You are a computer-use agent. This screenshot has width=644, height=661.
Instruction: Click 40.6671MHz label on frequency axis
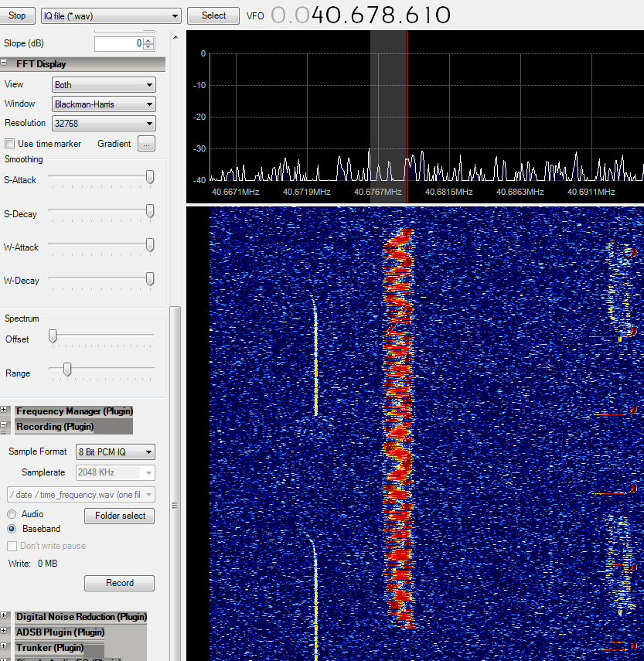click(x=235, y=192)
